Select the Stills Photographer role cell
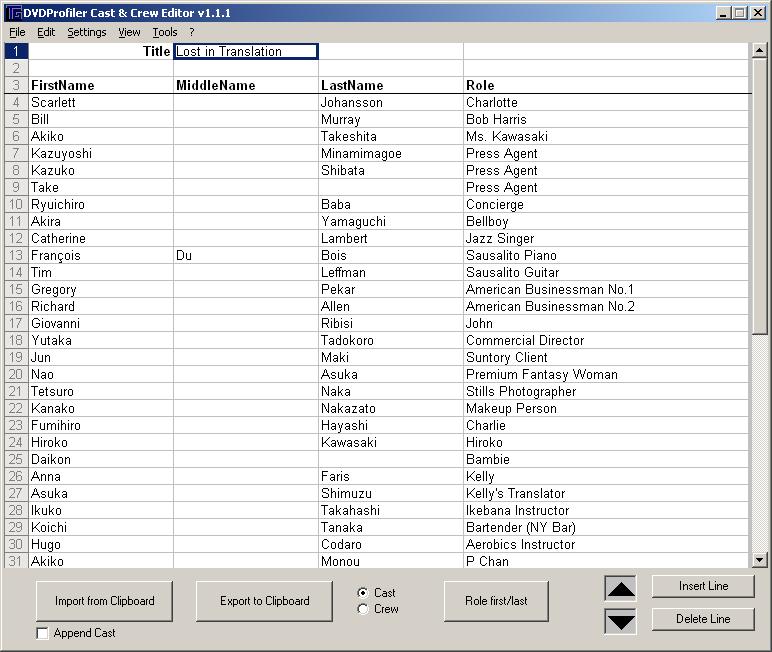The width and height of the screenshot is (772, 652). click(606, 391)
